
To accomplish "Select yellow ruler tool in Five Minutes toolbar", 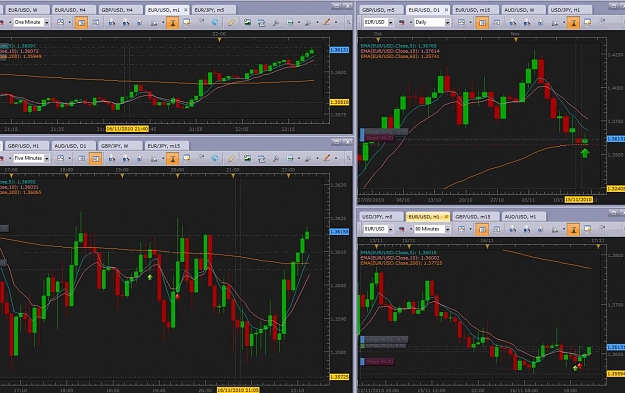I will [x=231, y=158].
